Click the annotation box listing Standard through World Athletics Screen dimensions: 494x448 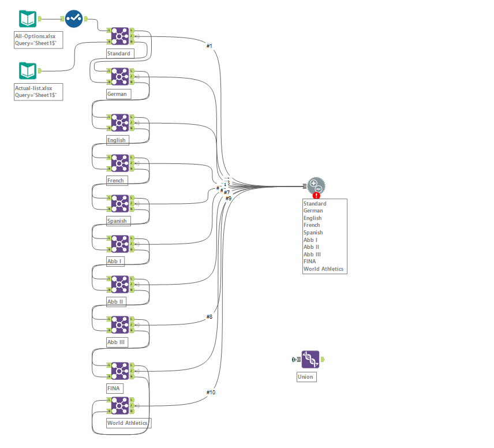pos(324,237)
